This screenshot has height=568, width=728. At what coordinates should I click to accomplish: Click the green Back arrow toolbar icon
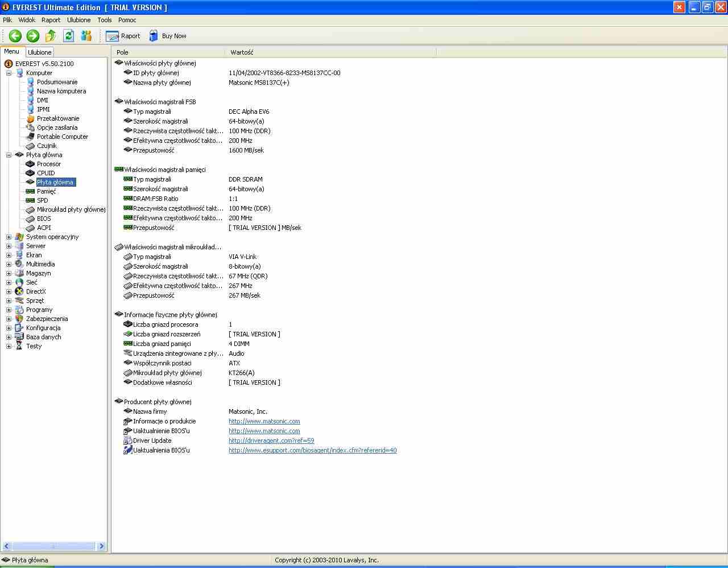[x=15, y=36]
